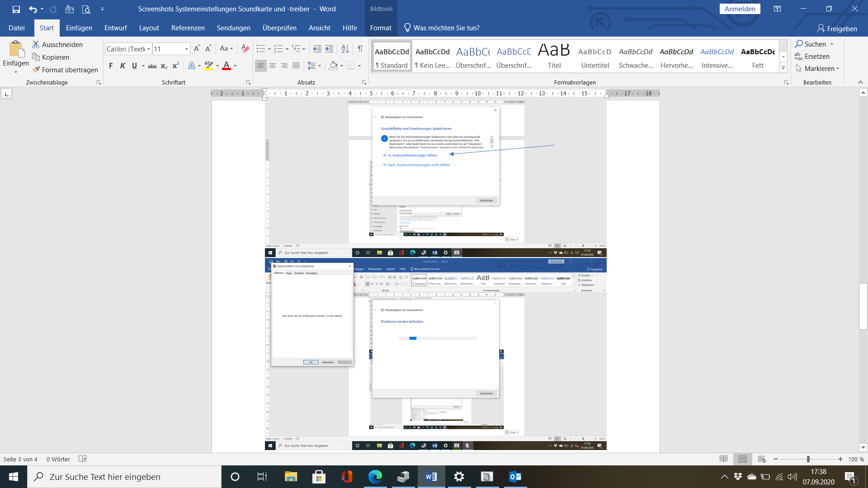Click the Sort A-Z icon
The image size is (868, 488).
(x=345, y=48)
